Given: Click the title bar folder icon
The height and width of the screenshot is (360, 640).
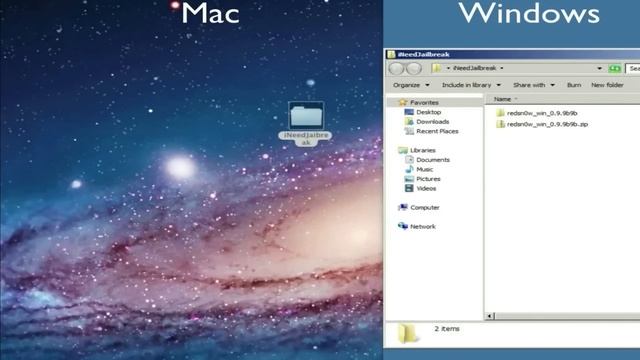Looking at the screenshot, I should pyautogui.click(x=391, y=54).
